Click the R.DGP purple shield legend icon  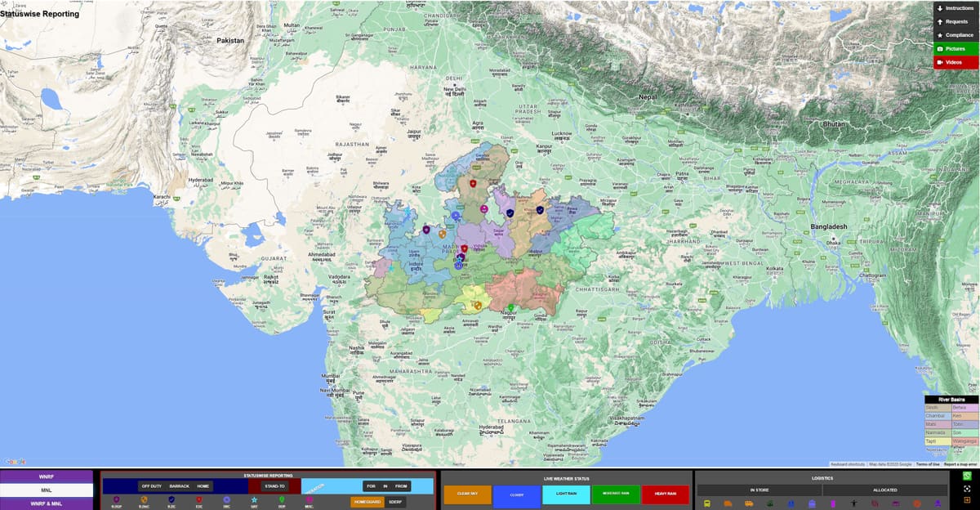[116, 499]
